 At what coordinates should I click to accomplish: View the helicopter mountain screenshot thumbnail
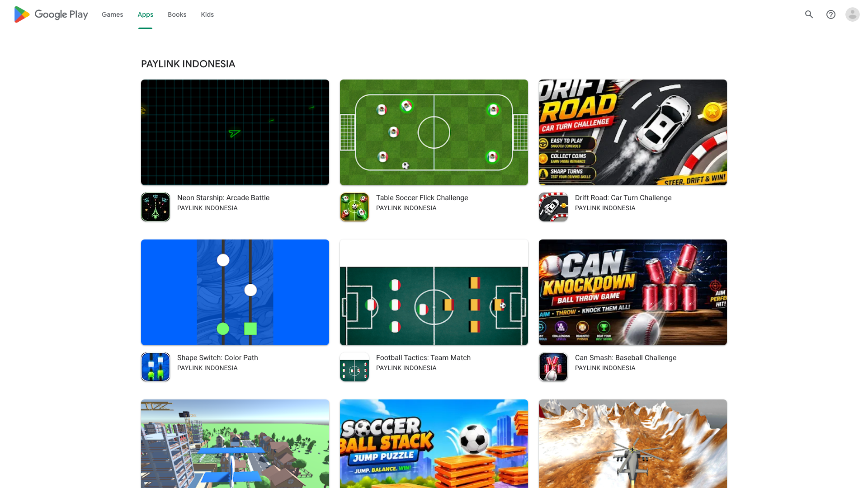coord(633,444)
